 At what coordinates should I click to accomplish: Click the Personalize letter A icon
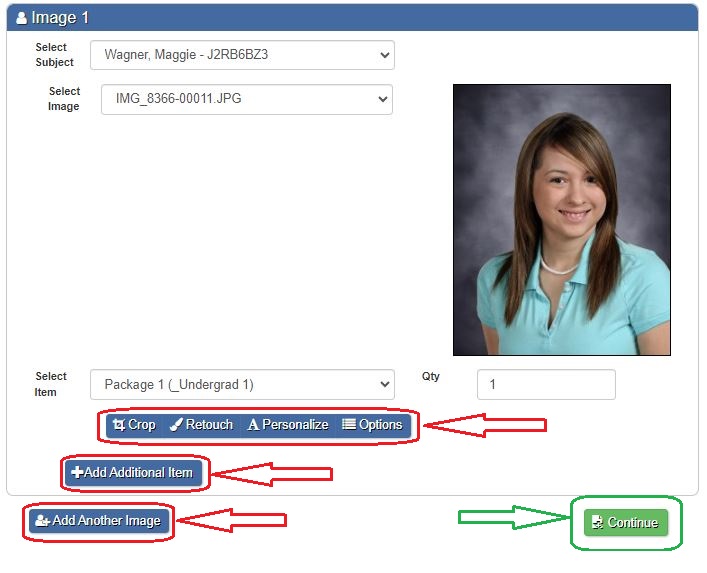[x=253, y=425]
